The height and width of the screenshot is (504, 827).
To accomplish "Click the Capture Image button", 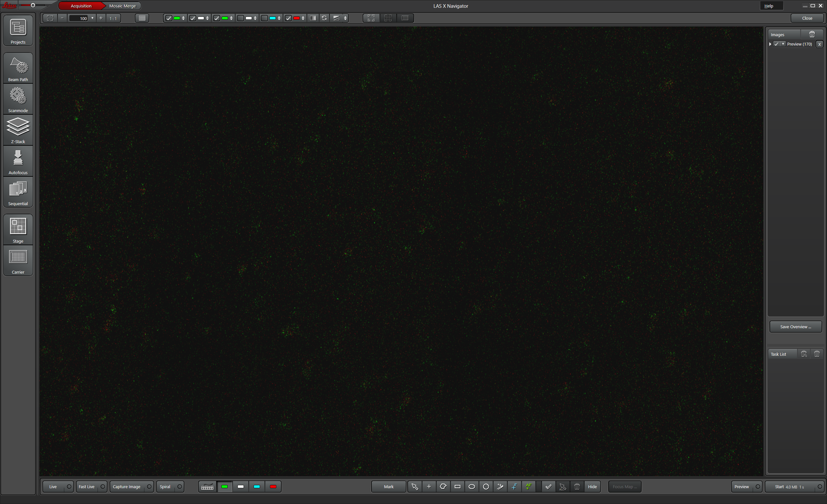I will [x=127, y=487].
